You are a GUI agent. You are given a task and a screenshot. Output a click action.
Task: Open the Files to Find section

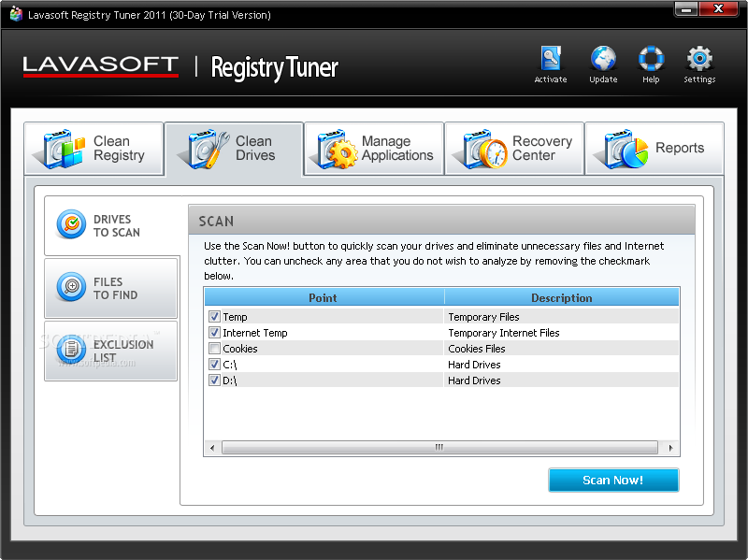tap(110, 288)
